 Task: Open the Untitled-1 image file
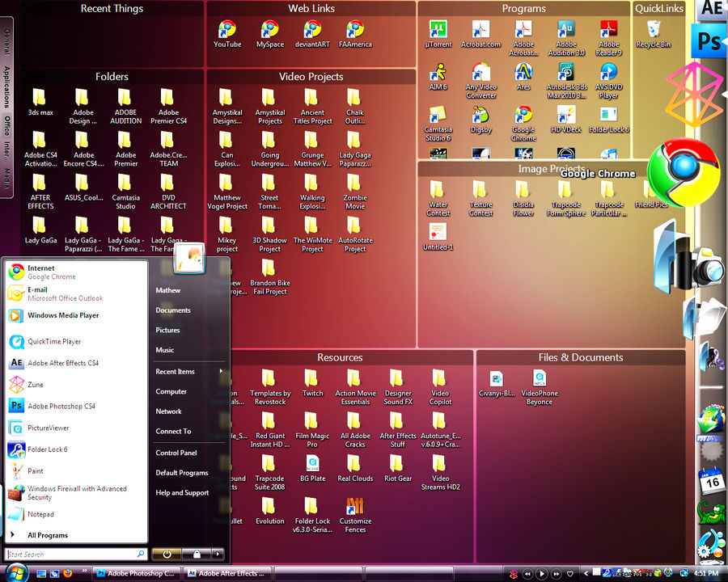(438, 237)
